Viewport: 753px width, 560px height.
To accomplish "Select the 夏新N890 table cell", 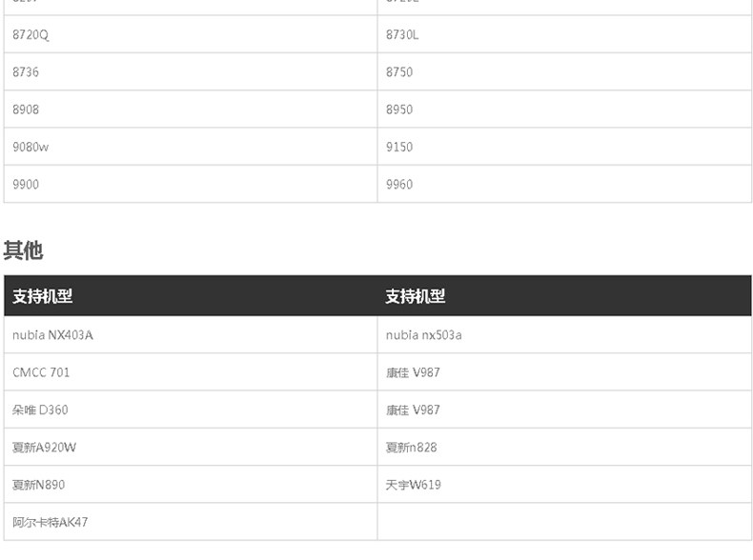I will tap(39, 485).
